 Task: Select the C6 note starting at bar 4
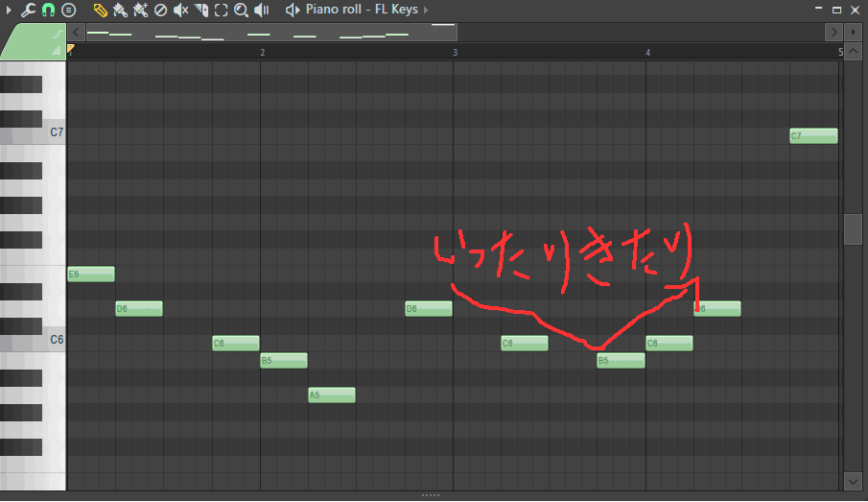(x=669, y=343)
